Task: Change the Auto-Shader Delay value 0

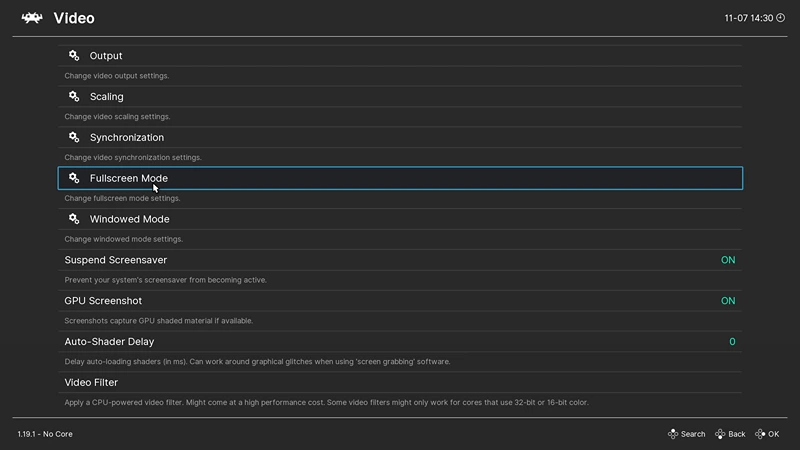Action: [732, 341]
